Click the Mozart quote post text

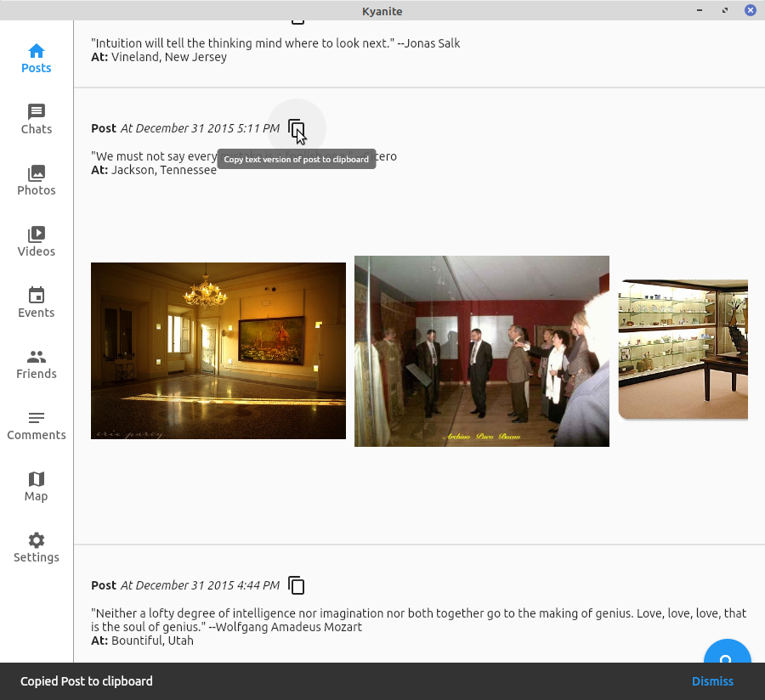[418, 619]
